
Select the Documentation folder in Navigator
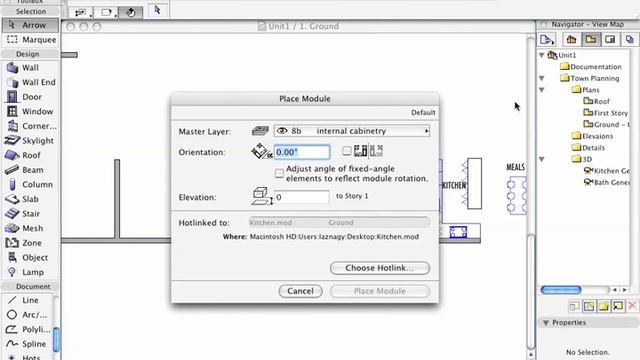pyautogui.click(x=591, y=67)
